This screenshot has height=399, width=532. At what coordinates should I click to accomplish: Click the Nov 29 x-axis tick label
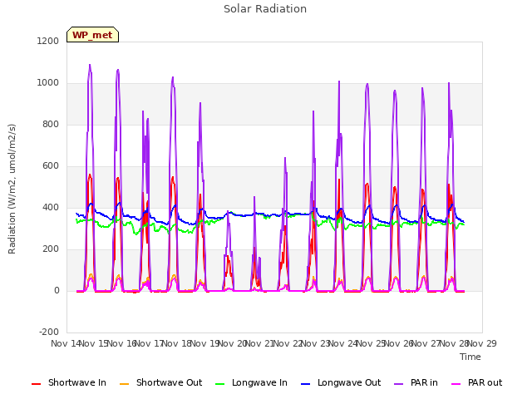pyautogui.click(x=482, y=343)
